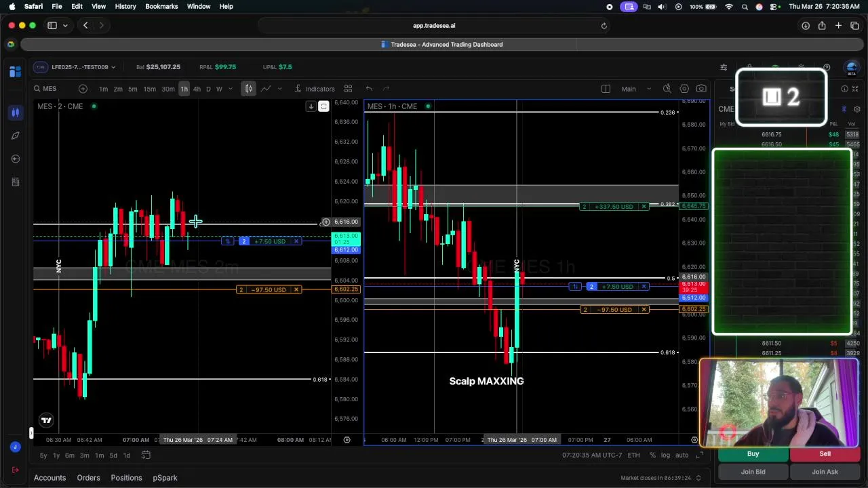Select the 30m timeframe
The height and width of the screenshot is (488, 868).
167,89
